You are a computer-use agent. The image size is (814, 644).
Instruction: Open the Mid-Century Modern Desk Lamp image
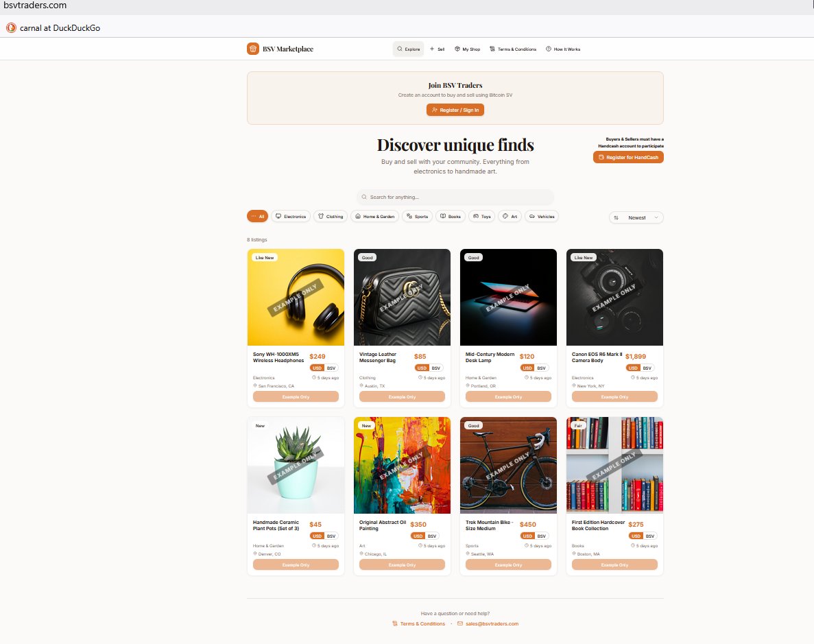click(508, 297)
